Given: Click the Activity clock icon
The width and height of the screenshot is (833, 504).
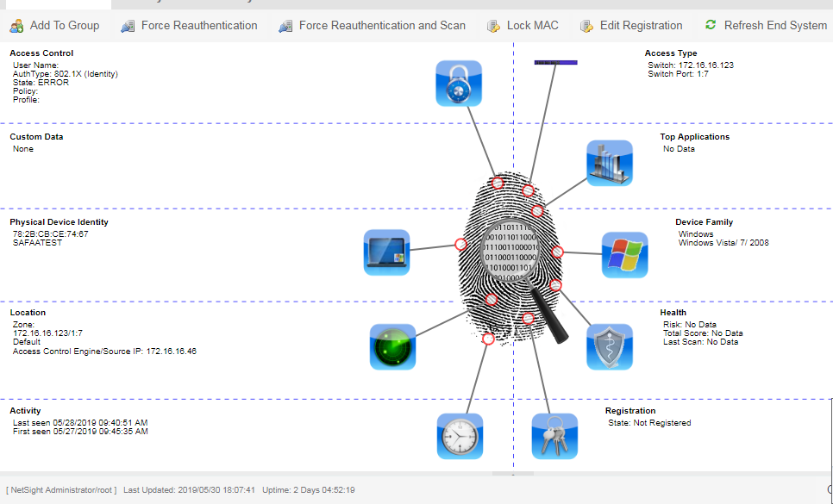Looking at the screenshot, I should tap(460, 436).
